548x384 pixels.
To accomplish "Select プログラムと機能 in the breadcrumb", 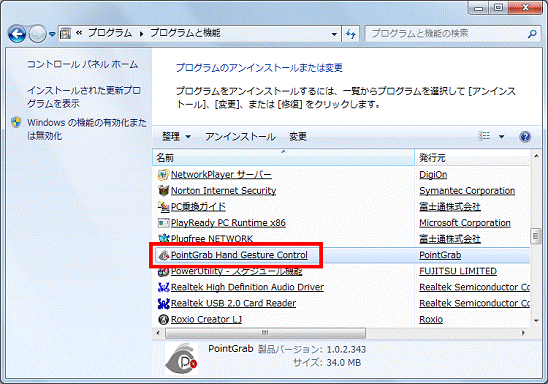I will [185, 33].
